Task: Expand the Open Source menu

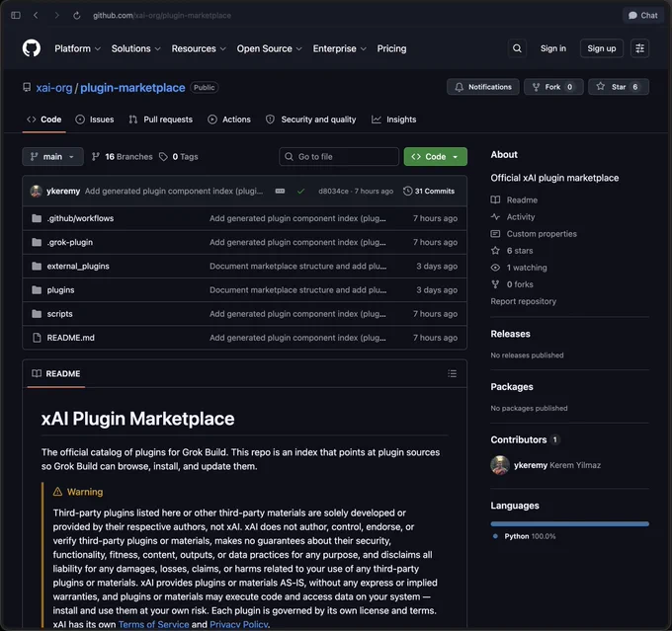Action: point(269,48)
